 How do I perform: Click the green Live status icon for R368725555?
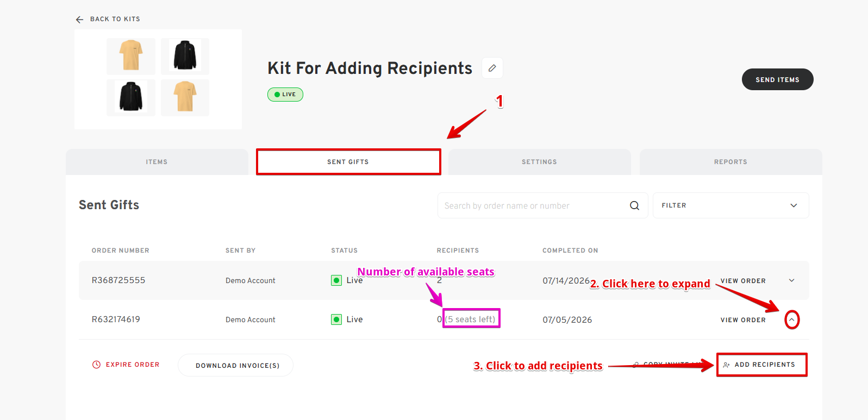[336, 280]
